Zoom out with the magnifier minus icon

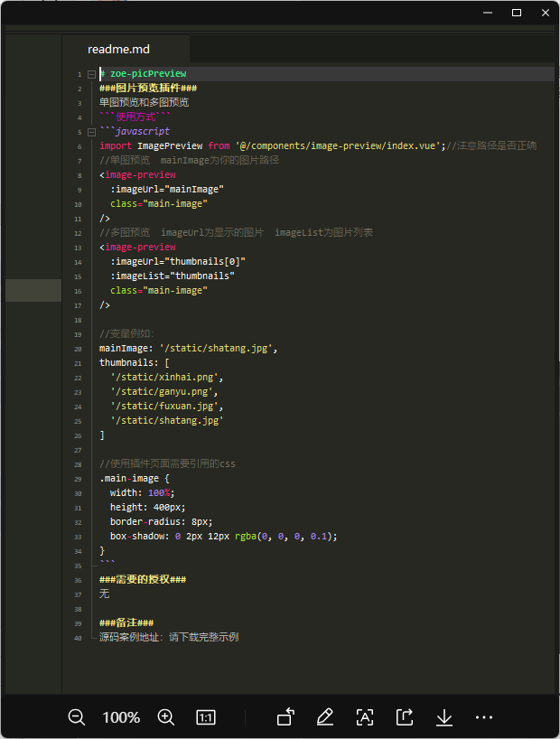pyautogui.click(x=77, y=717)
